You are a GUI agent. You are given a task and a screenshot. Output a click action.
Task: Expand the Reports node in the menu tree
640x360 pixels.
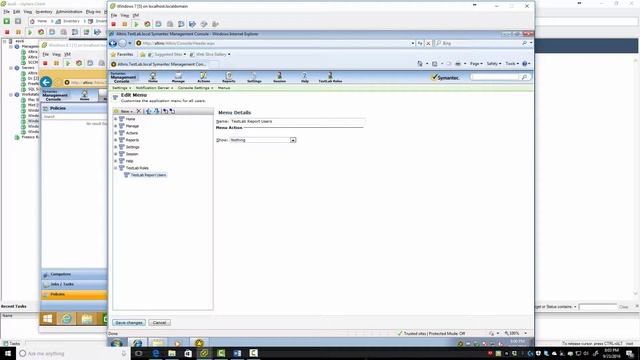click(x=116, y=140)
